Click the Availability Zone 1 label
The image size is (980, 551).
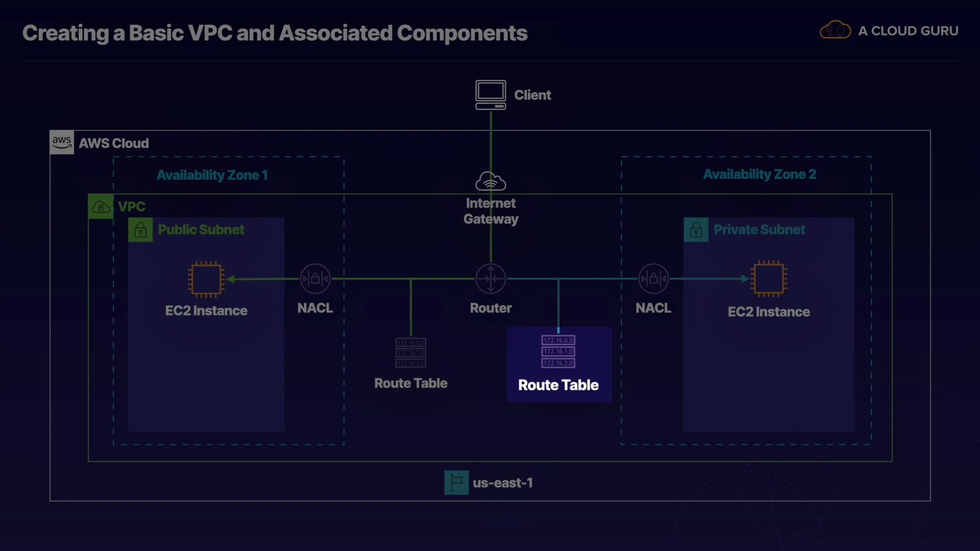[212, 175]
